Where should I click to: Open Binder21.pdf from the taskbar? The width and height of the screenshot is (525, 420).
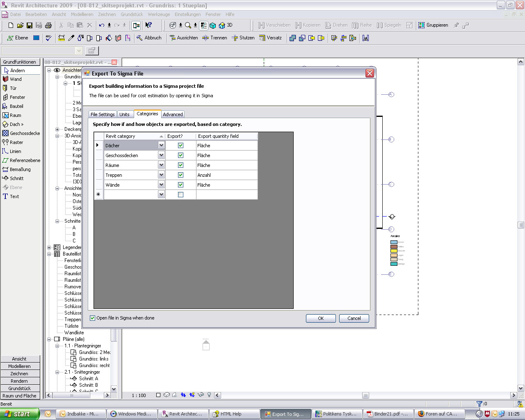pos(388,414)
